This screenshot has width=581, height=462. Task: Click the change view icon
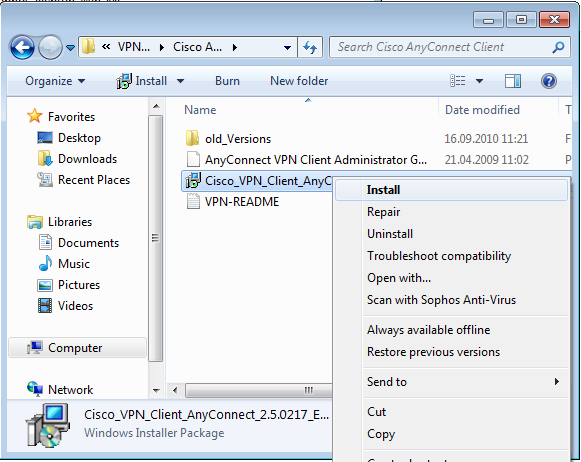(458, 81)
